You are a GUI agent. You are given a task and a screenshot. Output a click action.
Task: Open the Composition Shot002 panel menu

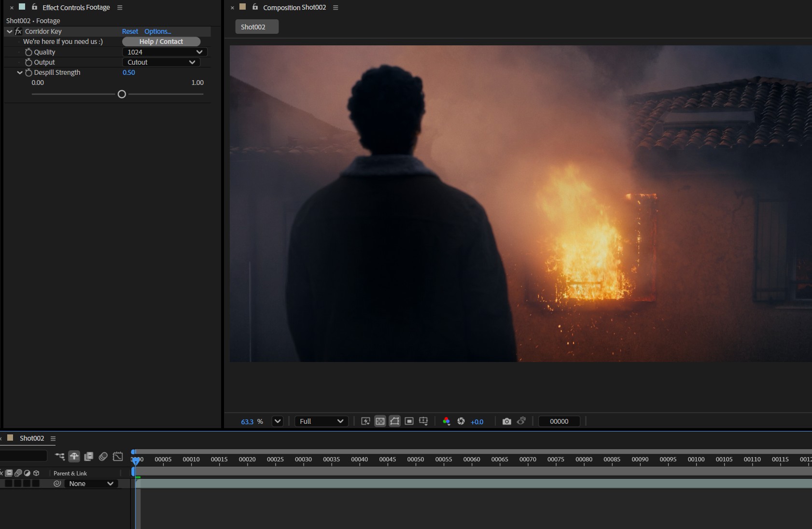coord(336,8)
